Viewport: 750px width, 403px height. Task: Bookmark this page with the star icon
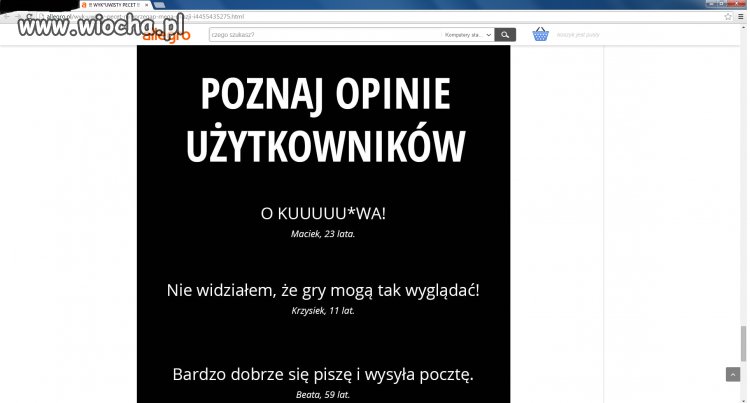point(728,16)
